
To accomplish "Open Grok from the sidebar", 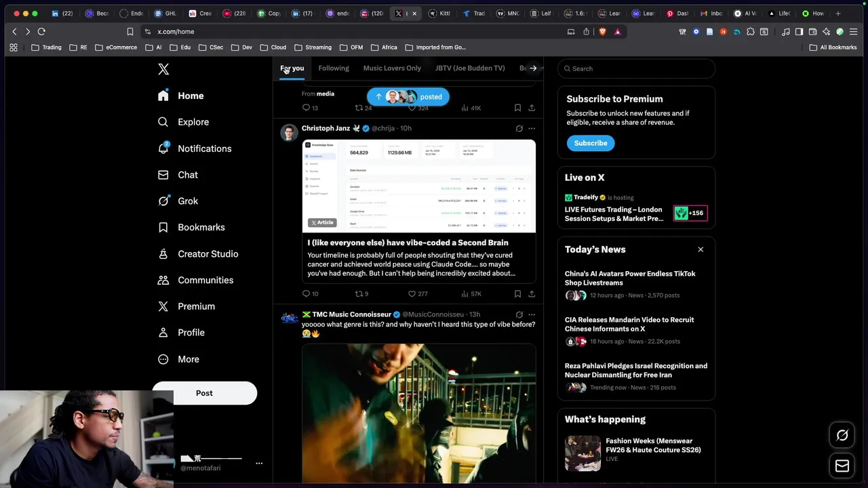I will click(178, 201).
